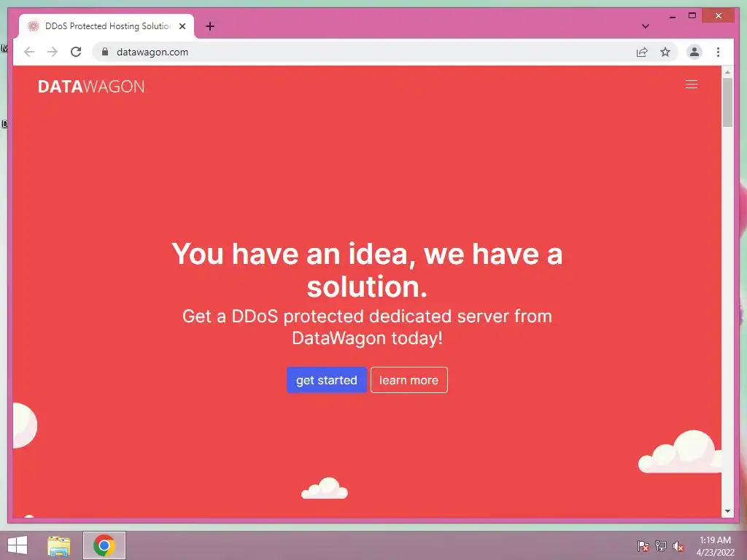
Task: Maximize the Chrome window
Action: point(692,16)
